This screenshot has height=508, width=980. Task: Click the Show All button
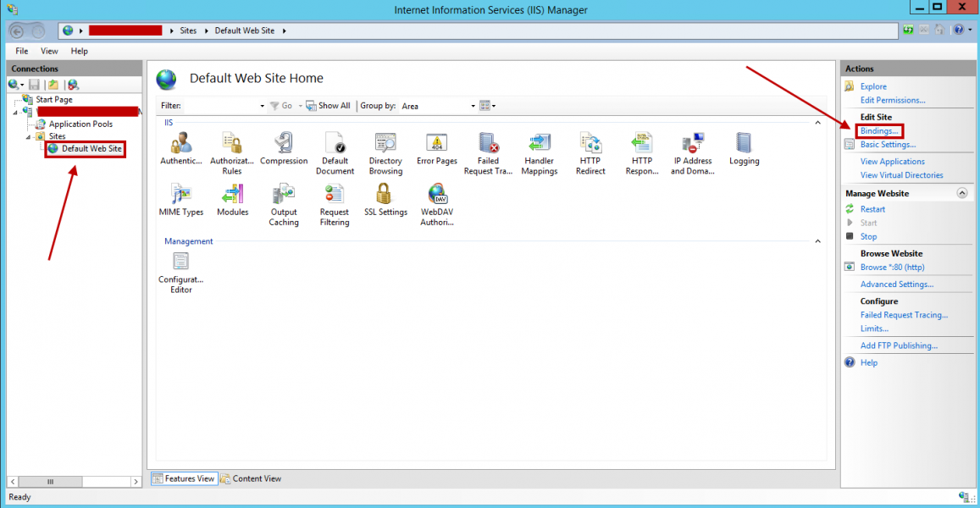(x=328, y=106)
